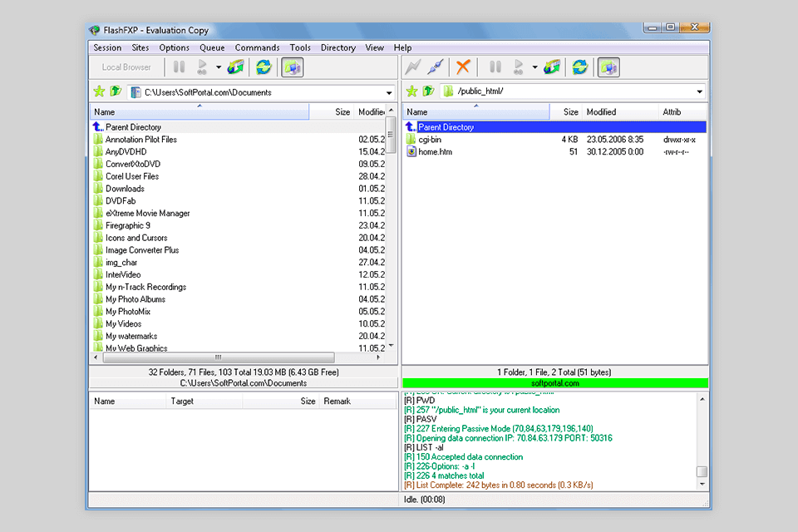
Task: Pause the local pane transfer queue
Action: [x=180, y=67]
